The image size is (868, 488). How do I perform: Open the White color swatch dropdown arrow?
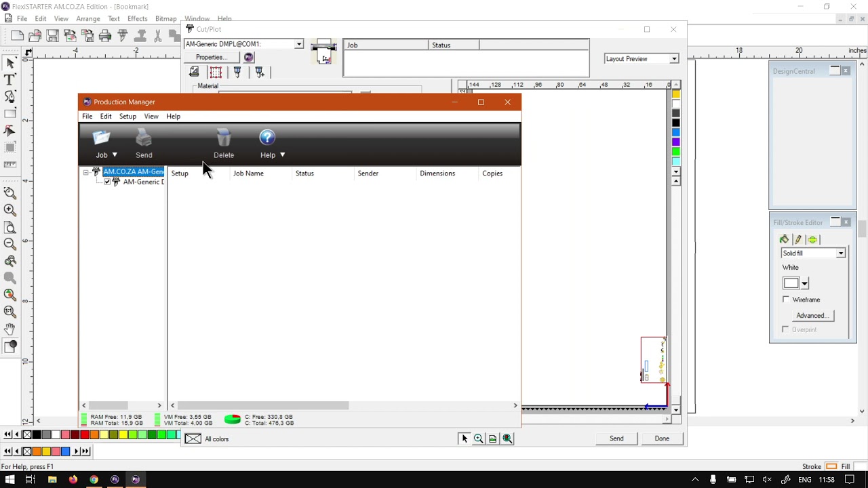[804, 284]
